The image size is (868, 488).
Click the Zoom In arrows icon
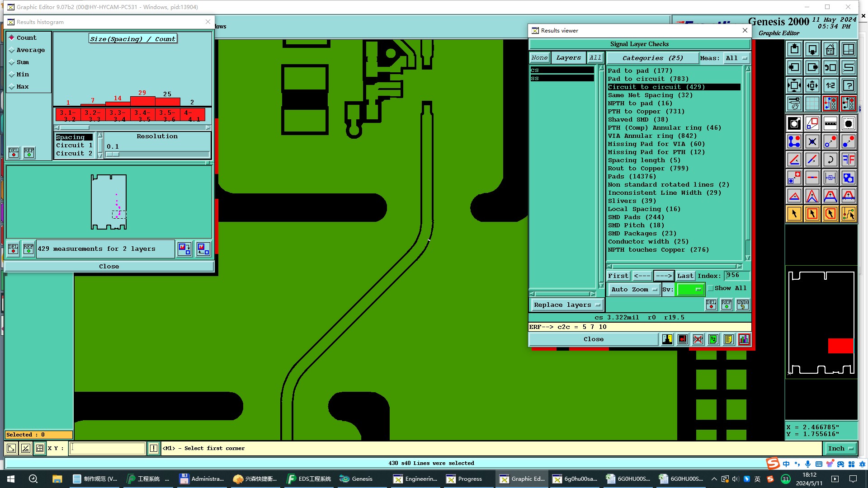coord(794,85)
